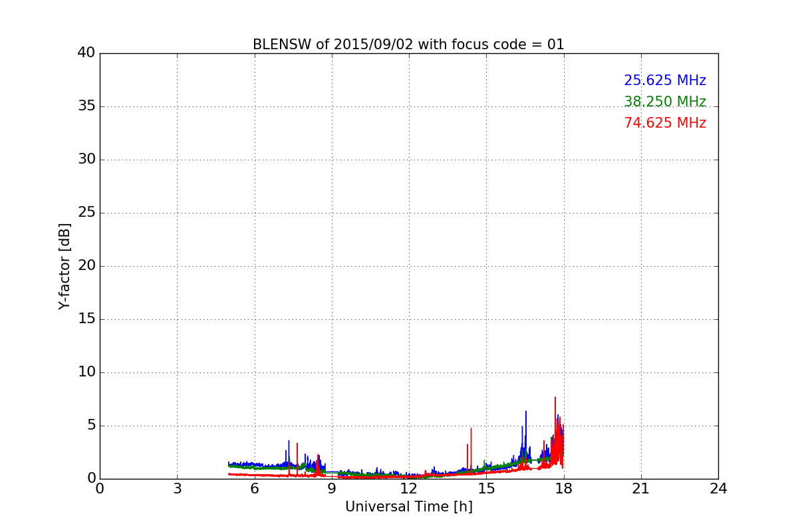Click y-axis tick label 25

pos(86,213)
